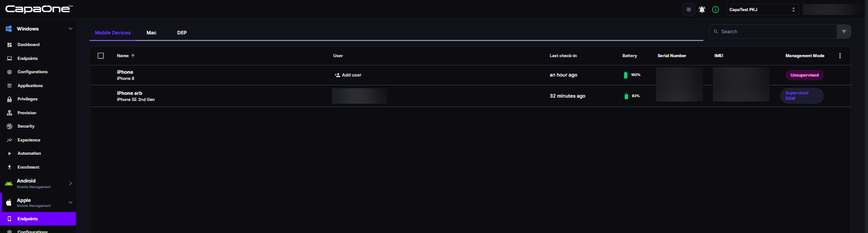The height and width of the screenshot is (233, 868).
Task: Click the green info circle icon
Action: pyautogui.click(x=716, y=9)
